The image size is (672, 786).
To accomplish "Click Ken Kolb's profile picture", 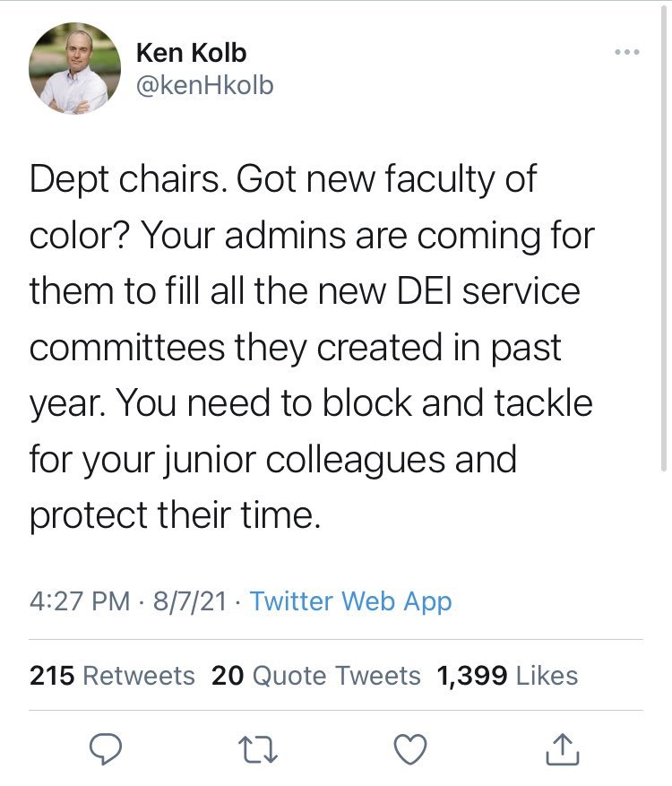I will (x=74, y=68).
